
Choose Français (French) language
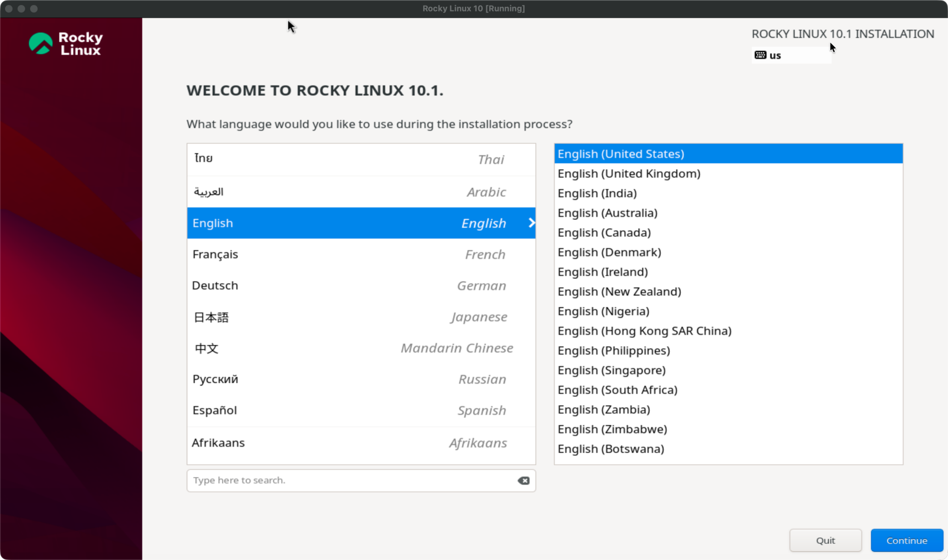point(361,254)
